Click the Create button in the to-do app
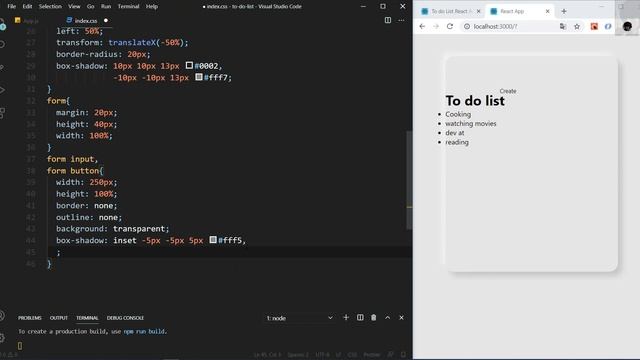The image size is (640, 360). coord(508,91)
